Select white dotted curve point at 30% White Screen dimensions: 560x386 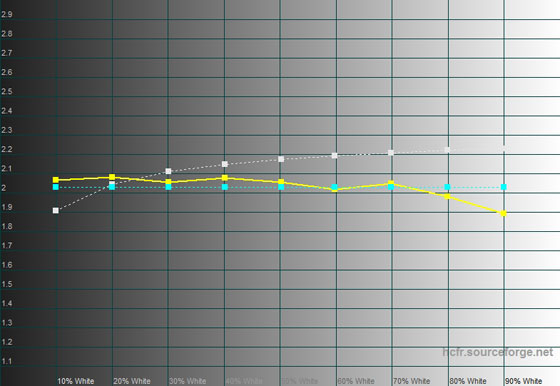(169, 171)
